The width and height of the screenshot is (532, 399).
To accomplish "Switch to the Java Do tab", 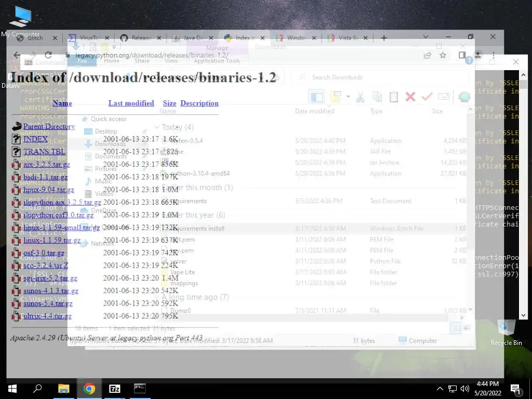I will click(193, 38).
